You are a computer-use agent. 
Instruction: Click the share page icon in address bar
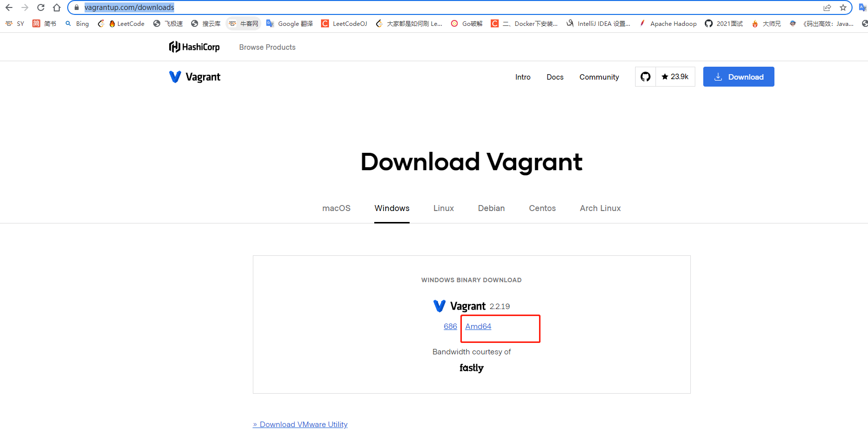pyautogui.click(x=827, y=7)
